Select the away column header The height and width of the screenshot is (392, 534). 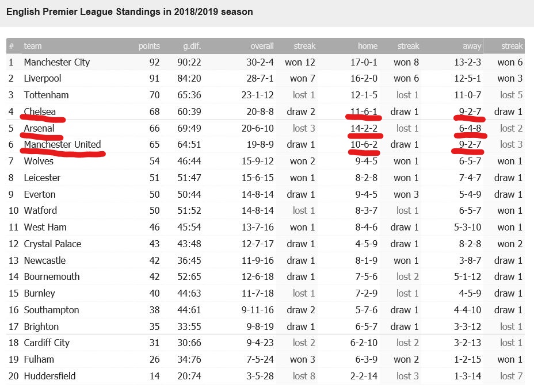[472, 46]
